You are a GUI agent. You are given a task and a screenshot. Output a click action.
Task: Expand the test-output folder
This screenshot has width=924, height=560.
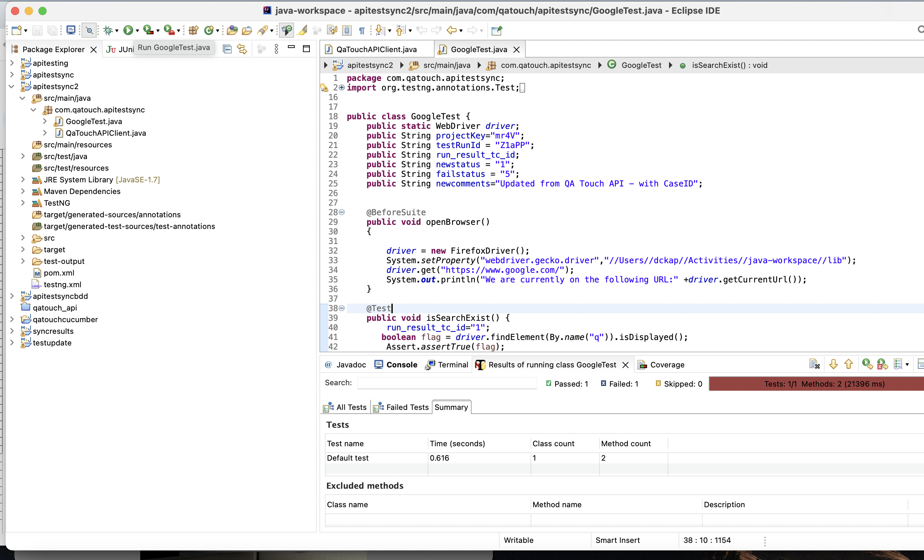coord(23,261)
